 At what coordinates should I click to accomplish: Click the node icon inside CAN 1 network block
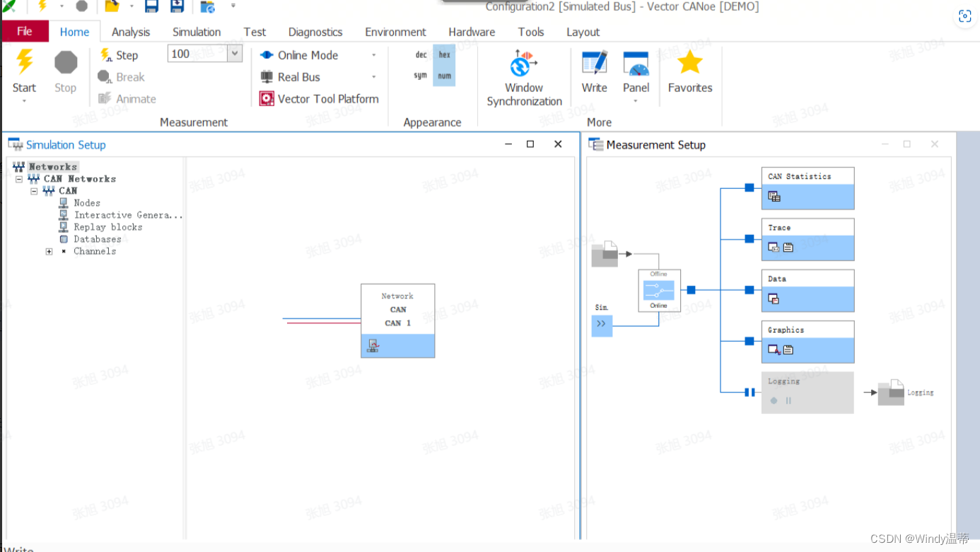tap(373, 346)
